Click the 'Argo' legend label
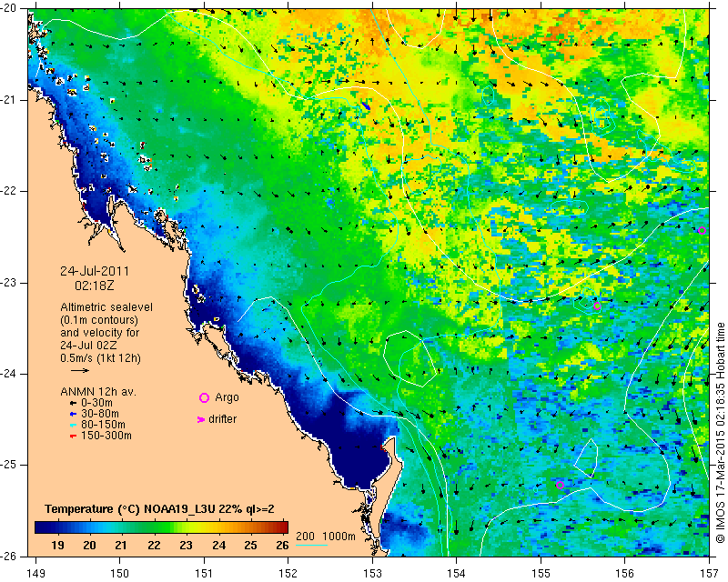This screenshot has width=728, height=582. tap(227, 397)
